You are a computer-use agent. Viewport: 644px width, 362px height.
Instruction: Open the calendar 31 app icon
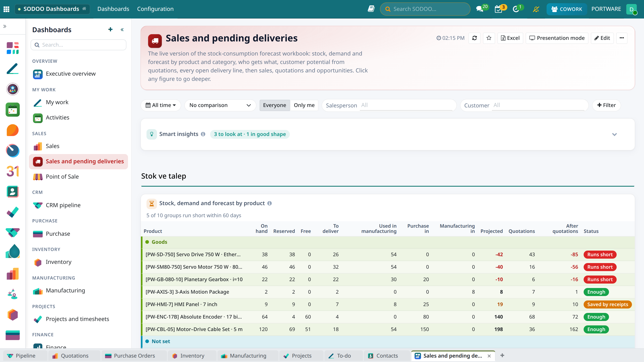click(x=12, y=171)
